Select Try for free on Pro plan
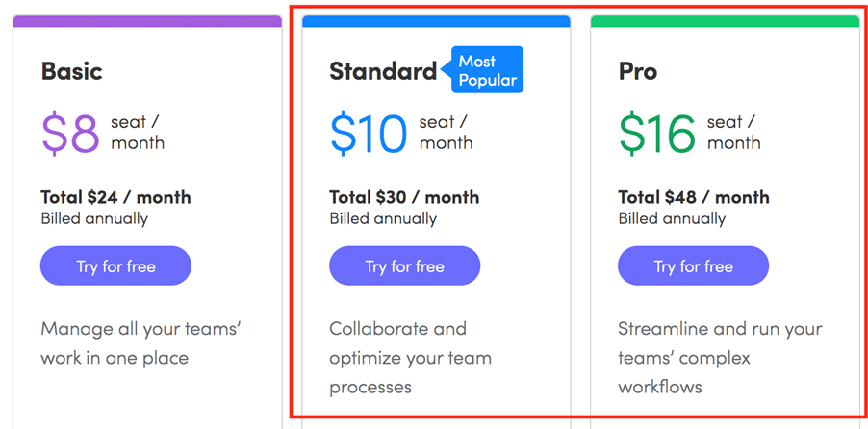The image size is (868, 429). [x=693, y=266]
